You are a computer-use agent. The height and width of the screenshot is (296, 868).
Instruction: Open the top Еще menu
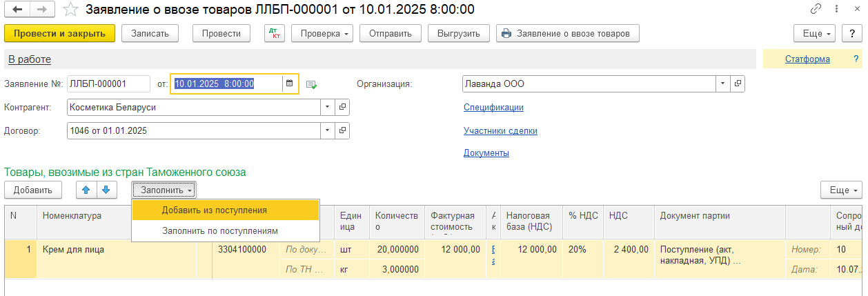(x=815, y=33)
